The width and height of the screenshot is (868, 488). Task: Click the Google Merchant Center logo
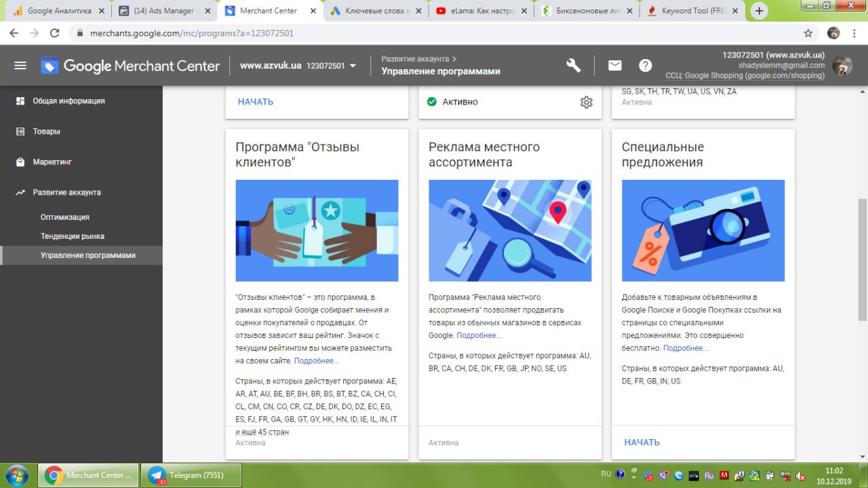[130, 66]
